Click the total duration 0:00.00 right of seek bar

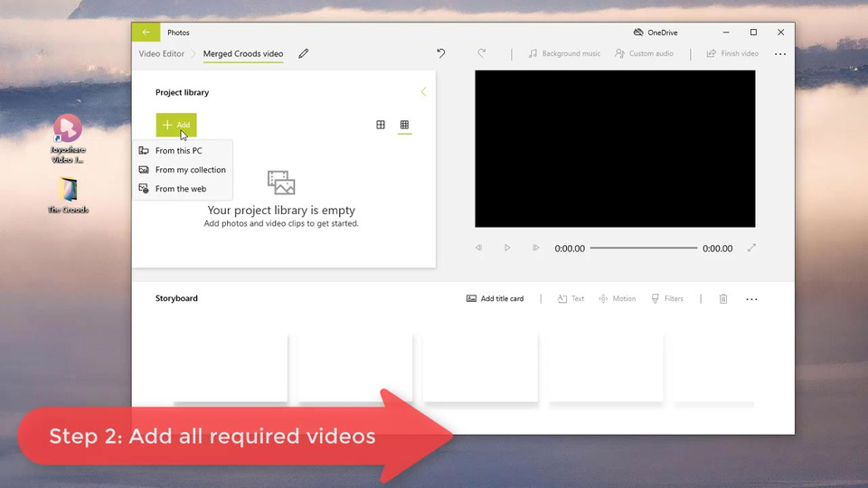click(717, 249)
